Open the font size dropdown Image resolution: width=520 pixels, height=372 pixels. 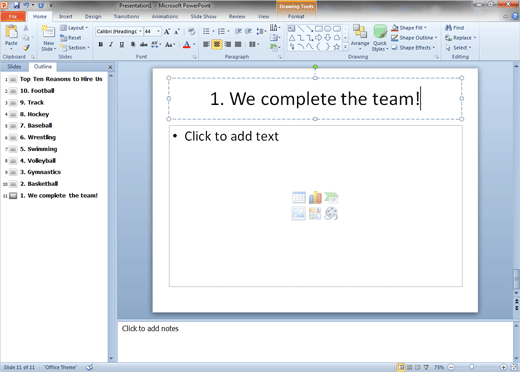(158, 31)
